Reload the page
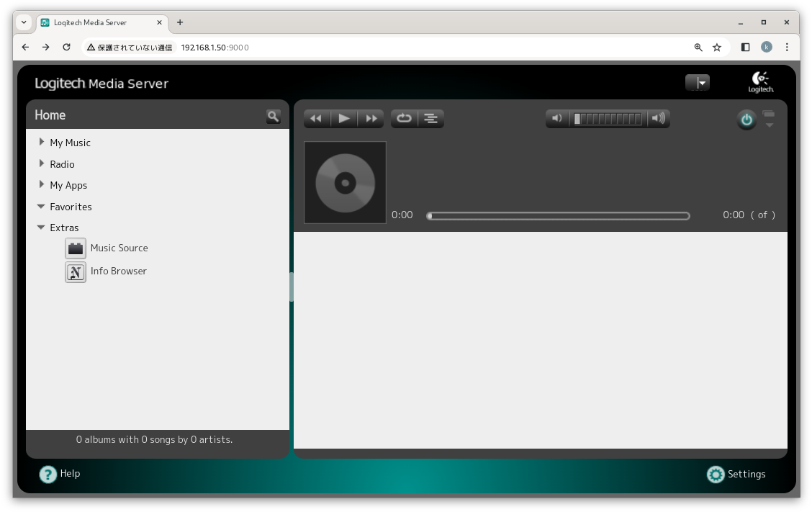The width and height of the screenshot is (812, 512). [66, 47]
